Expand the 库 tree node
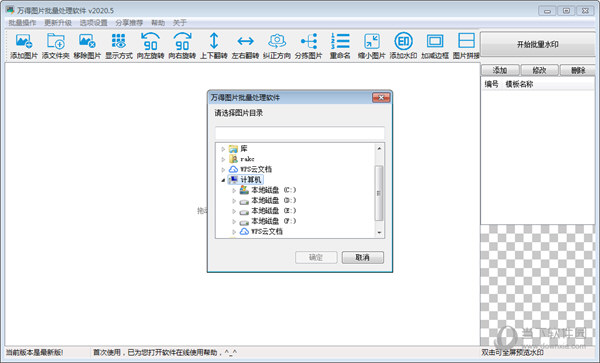600x363 pixels. 223,149
